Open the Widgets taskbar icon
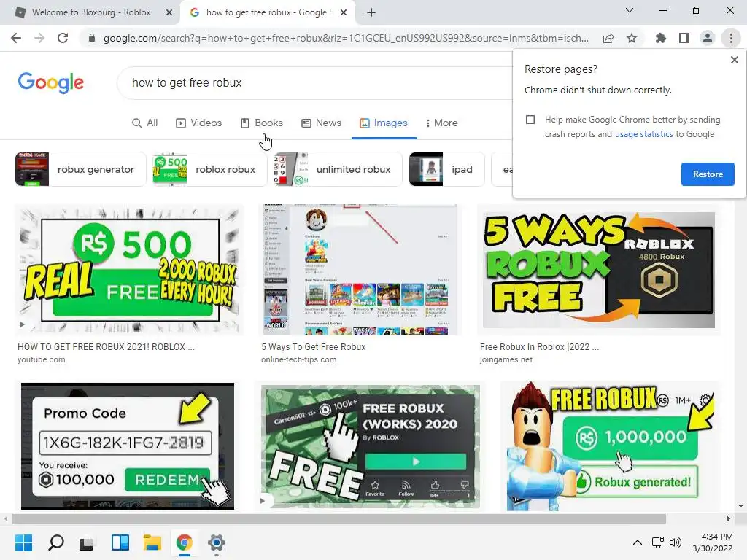 tap(120, 542)
